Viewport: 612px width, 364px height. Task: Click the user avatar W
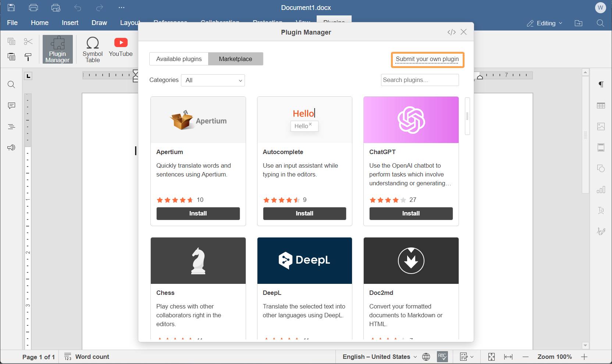pos(601,7)
